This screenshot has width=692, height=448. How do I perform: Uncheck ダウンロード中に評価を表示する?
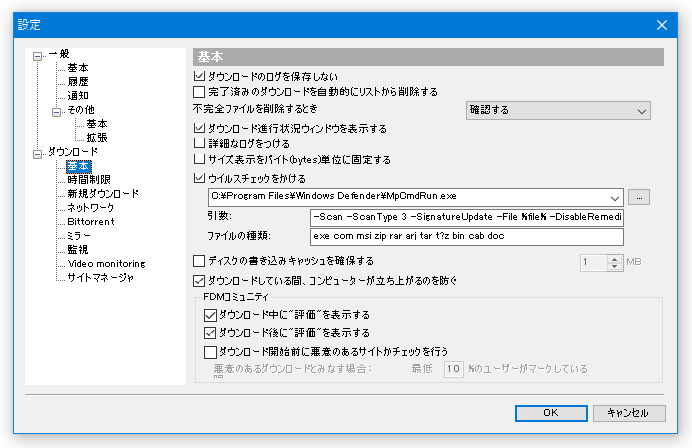pos(210,315)
